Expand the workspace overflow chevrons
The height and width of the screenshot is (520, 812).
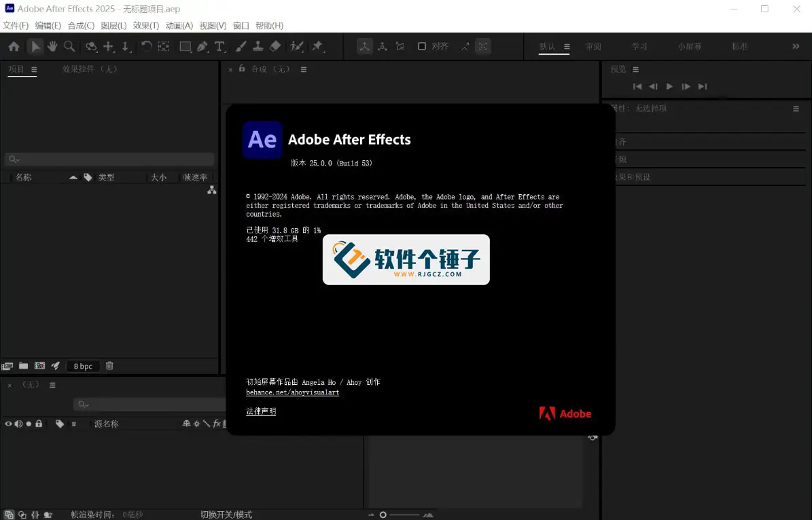click(796, 47)
